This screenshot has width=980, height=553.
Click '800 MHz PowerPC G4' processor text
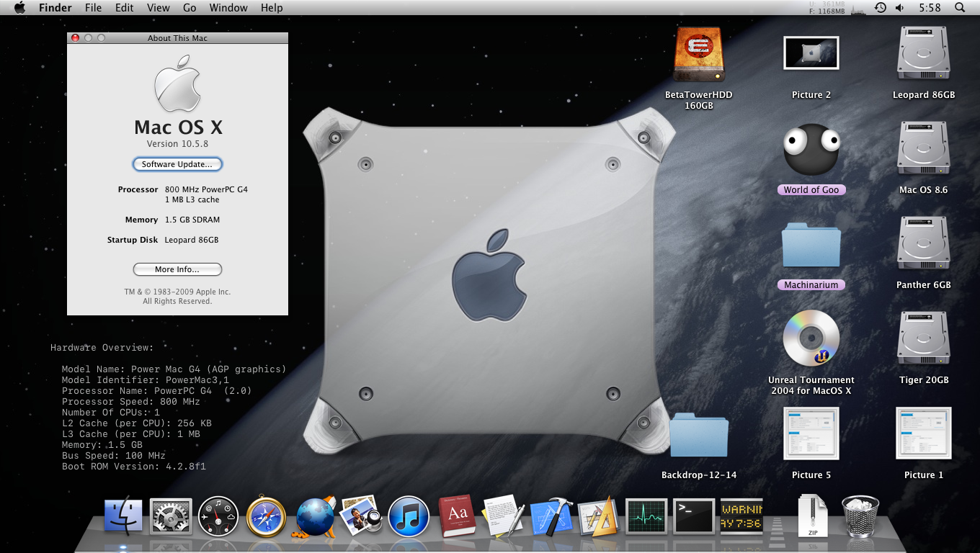click(x=206, y=189)
